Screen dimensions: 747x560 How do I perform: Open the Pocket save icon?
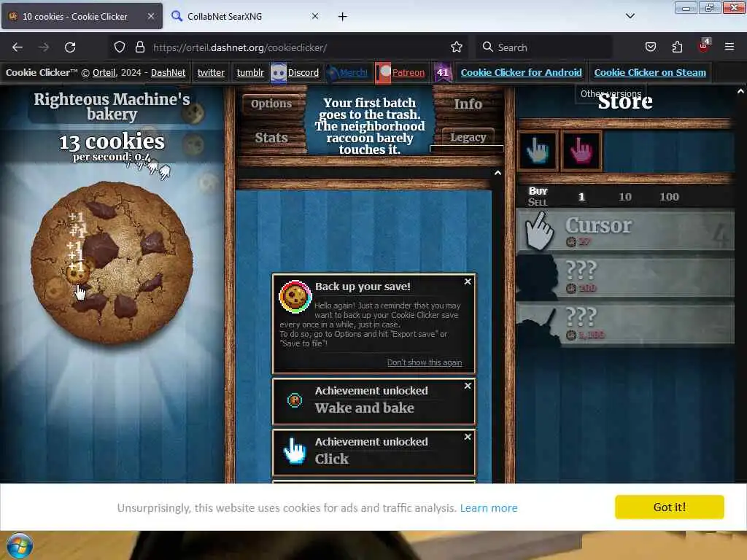click(x=650, y=47)
